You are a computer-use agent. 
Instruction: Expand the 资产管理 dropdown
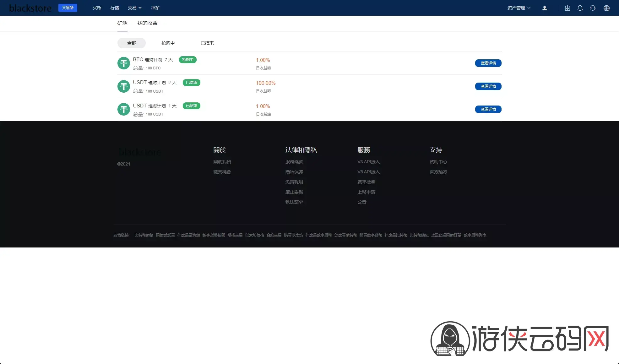519,8
